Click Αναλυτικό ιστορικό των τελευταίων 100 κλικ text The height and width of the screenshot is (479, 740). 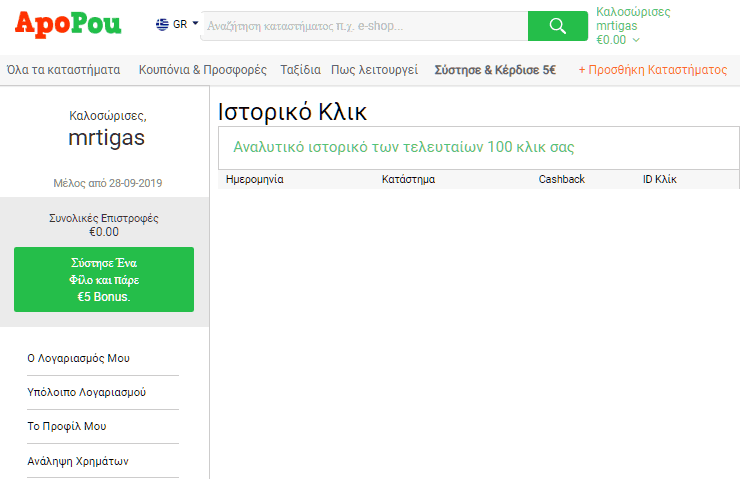(404, 147)
